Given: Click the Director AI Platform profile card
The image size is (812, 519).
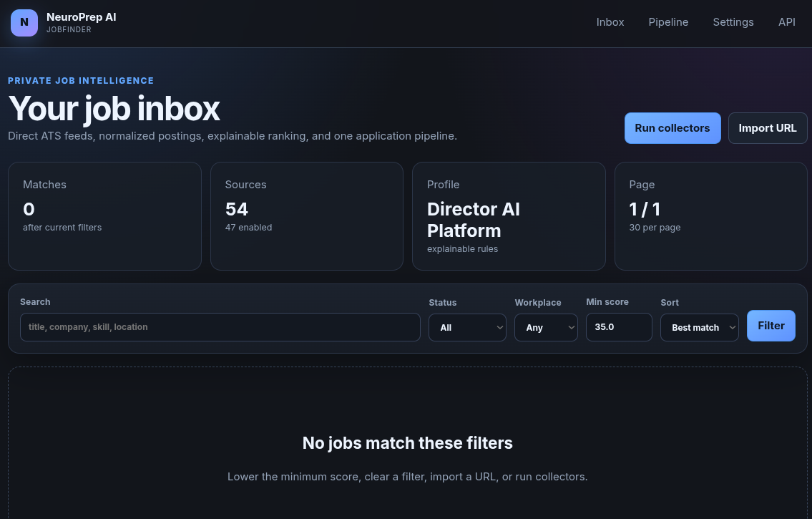Looking at the screenshot, I should tap(509, 216).
